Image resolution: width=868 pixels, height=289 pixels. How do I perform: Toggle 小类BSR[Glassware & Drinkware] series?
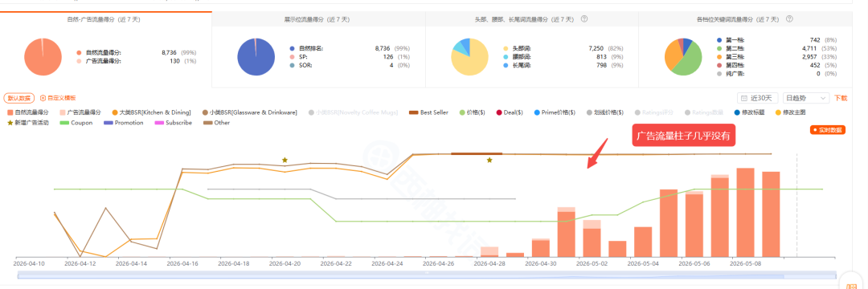click(x=249, y=112)
